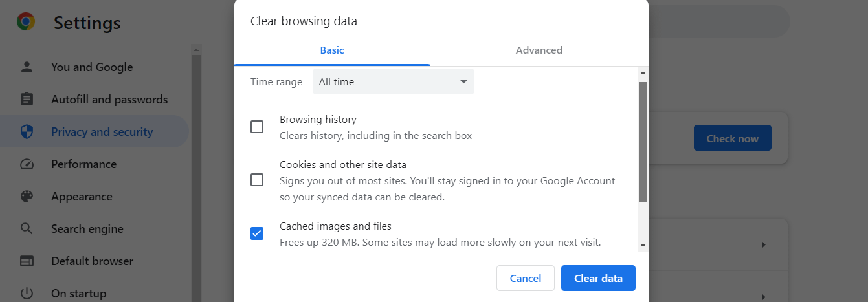Image resolution: width=868 pixels, height=302 pixels.
Task: Click the Autofill clipboard icon
Action: 27,100
